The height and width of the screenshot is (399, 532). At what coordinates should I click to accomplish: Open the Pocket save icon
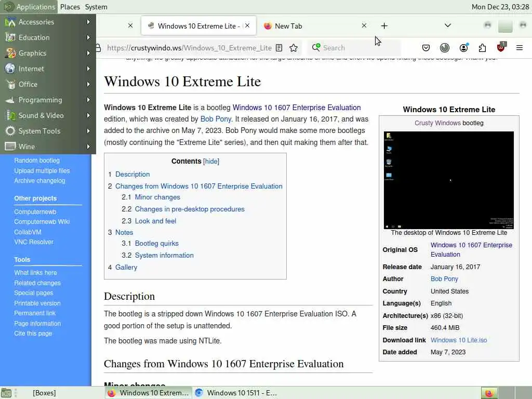426,48
